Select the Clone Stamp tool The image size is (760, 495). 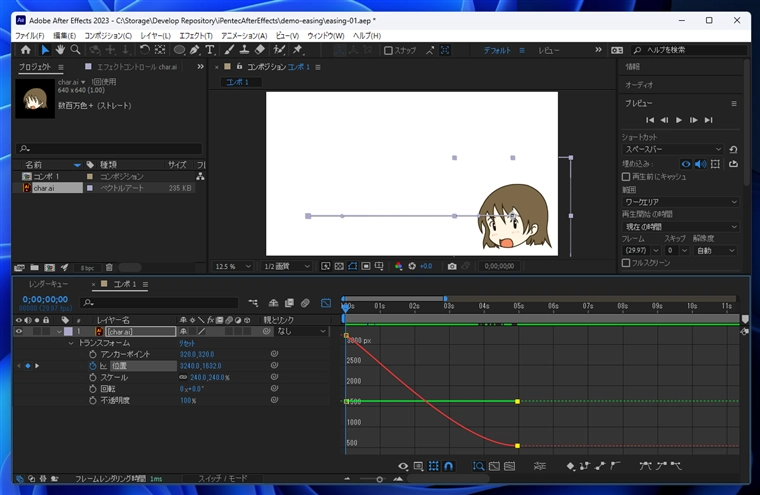244,49
